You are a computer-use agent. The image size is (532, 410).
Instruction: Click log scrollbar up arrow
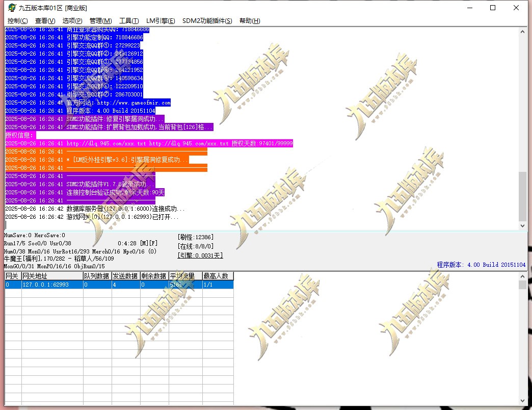pos(522,32)
